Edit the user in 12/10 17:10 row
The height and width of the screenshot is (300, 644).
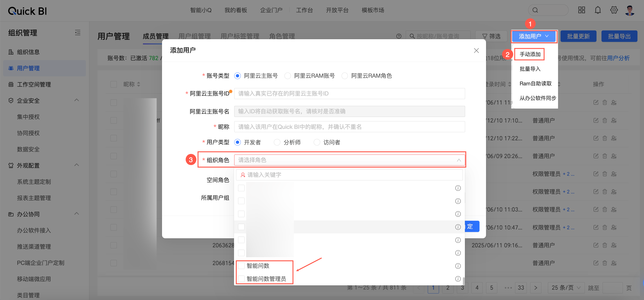pyautogui.click(x=596, y=120)
